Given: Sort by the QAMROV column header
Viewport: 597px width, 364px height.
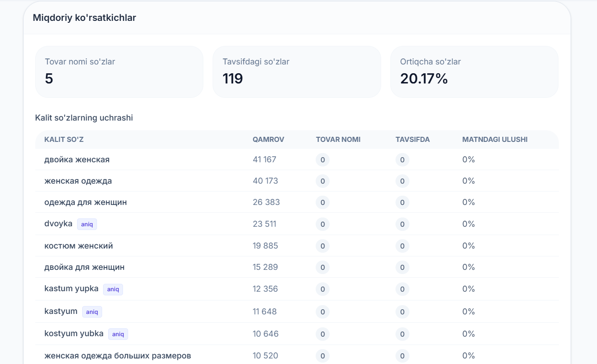Looking at the screenshot, I should (268, 140).
